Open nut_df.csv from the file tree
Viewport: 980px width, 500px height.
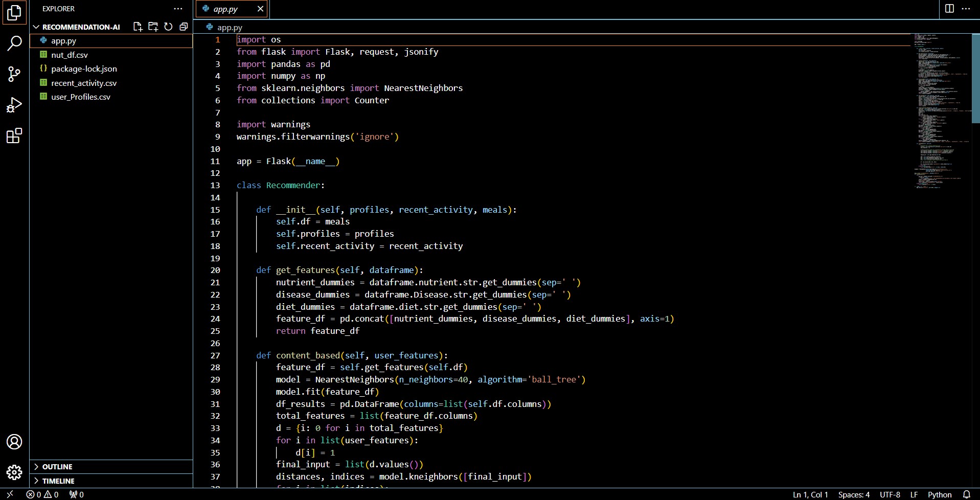point(70,55)
